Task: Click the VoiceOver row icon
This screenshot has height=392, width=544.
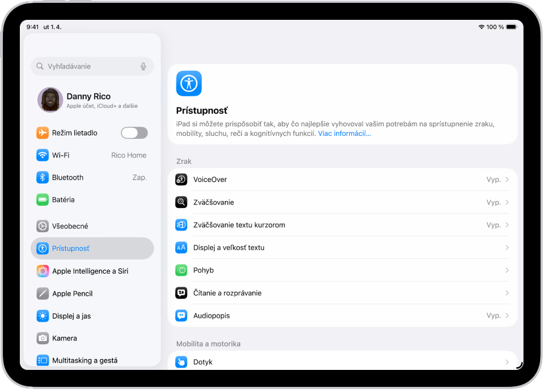Action: (181, 180)
